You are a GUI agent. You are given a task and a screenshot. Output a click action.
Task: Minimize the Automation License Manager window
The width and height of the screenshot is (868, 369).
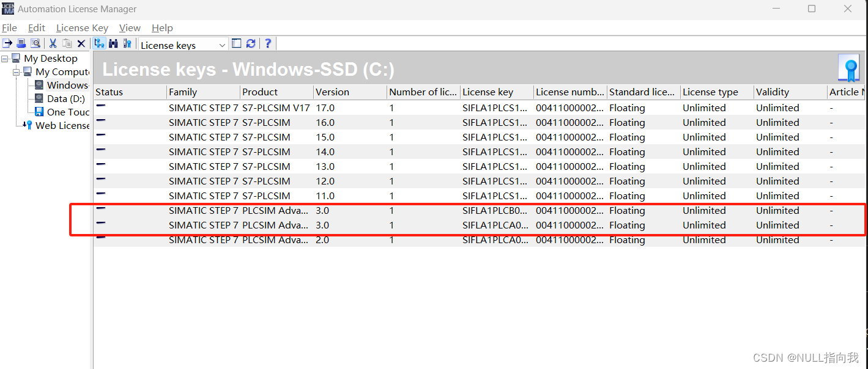click(776, 9)
